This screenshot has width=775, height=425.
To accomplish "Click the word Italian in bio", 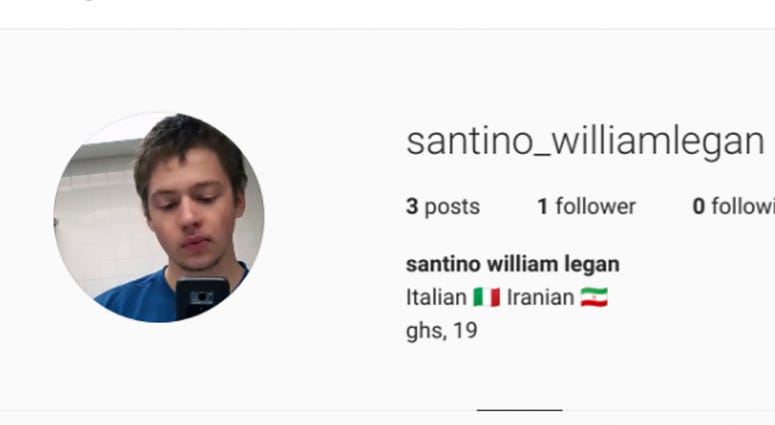I will pyautogui.click(x=436, y=298).
